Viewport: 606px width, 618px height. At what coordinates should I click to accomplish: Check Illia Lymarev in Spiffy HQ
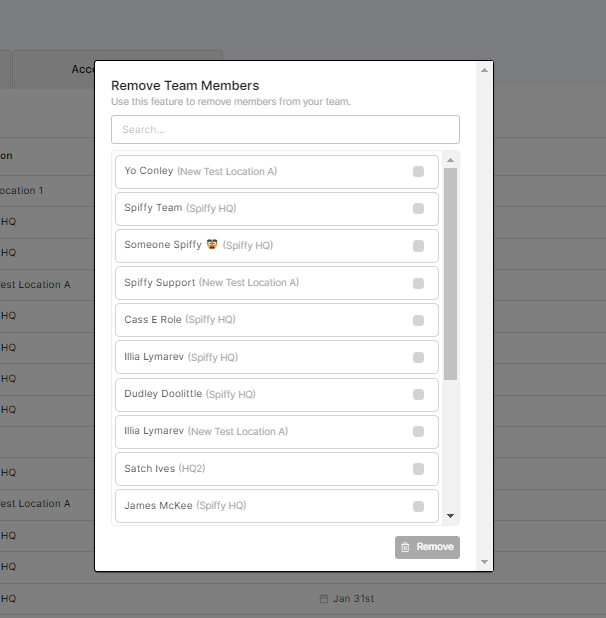[x=418, y=357]
